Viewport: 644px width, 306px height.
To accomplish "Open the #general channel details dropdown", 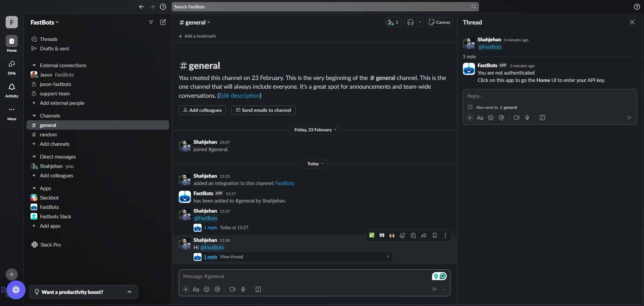I will pyautogui.click(x=195, y=22).
